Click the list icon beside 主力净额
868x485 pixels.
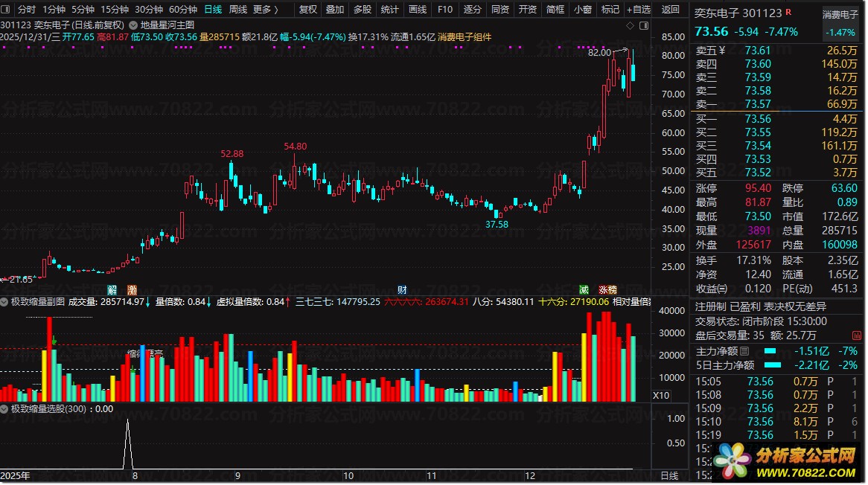click(x=744, y=351)
